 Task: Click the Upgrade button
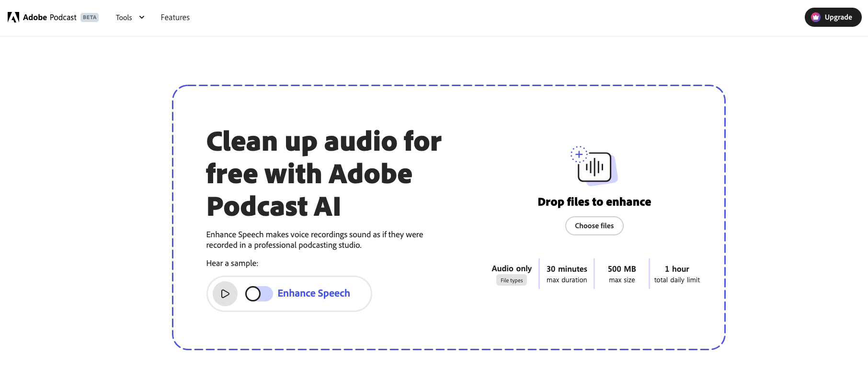click(x=833, y=17)
